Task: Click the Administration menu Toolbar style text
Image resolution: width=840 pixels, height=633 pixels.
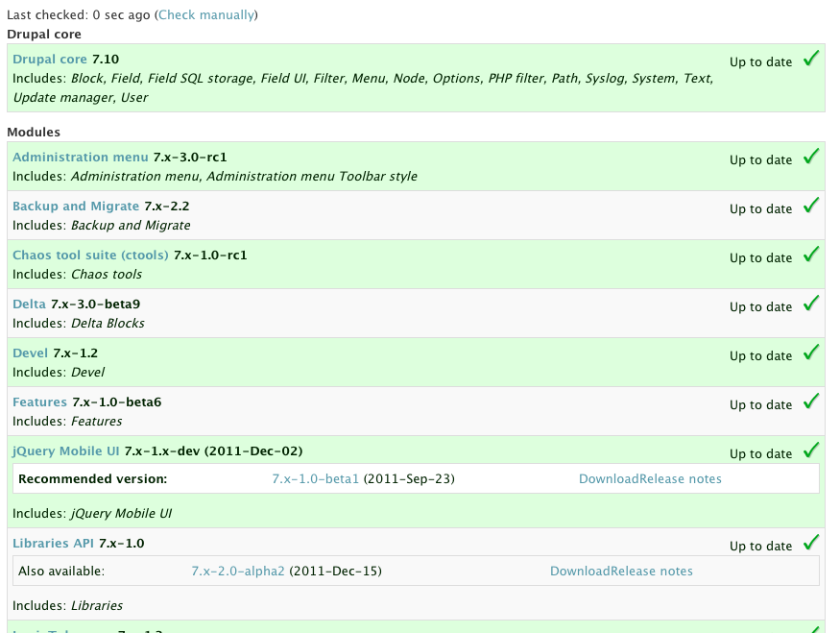Action: [312, 177]
